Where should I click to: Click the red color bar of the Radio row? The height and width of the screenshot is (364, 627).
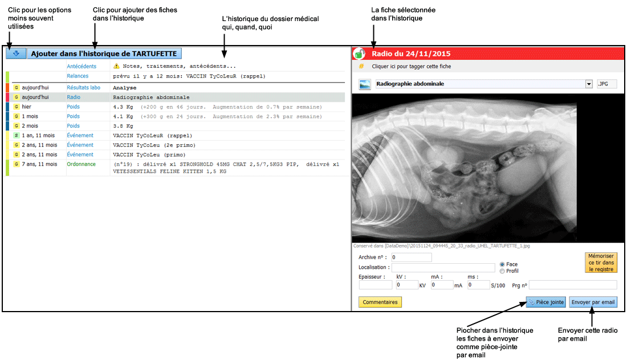pos(7,97)
